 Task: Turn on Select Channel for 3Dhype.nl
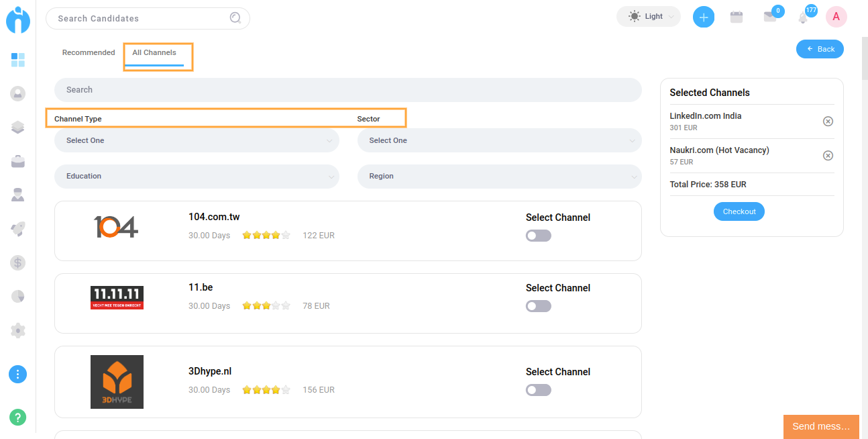pos(538,390)
